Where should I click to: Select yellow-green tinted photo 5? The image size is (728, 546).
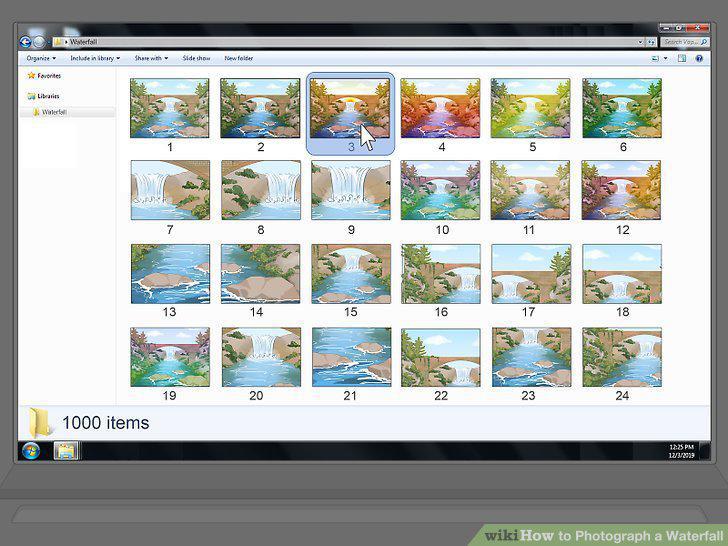tap(531, 108)
